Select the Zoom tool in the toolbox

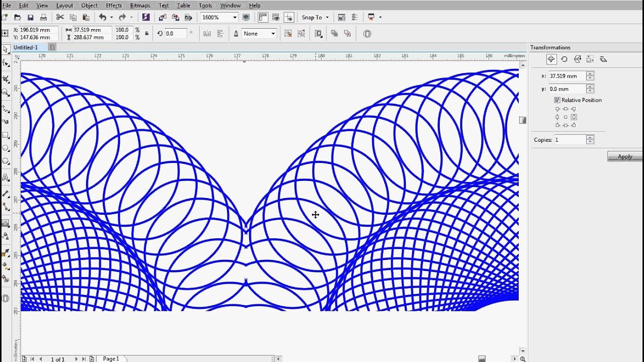tap(6, 93)
